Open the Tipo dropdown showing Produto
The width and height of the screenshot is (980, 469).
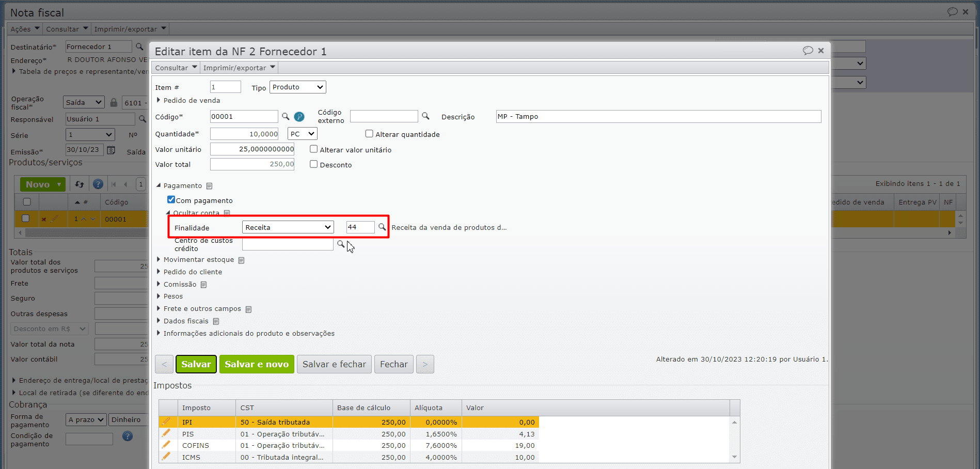(298, 87)
